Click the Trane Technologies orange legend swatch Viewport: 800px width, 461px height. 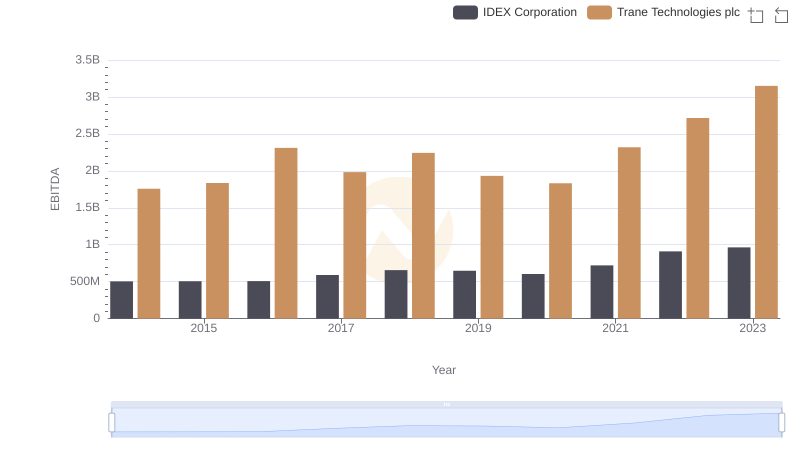(x=599, y=12)
